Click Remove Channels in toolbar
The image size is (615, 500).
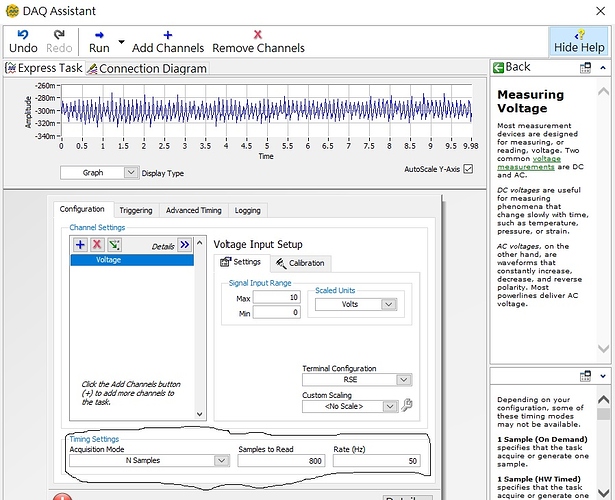point(258,42)
